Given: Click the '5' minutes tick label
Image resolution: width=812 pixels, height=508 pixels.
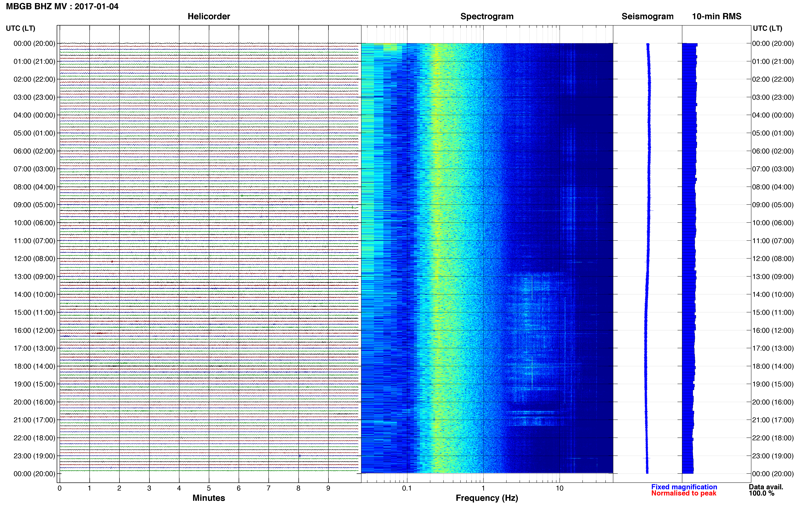Looking at the screenshot, I should click(x=209, y=488).
